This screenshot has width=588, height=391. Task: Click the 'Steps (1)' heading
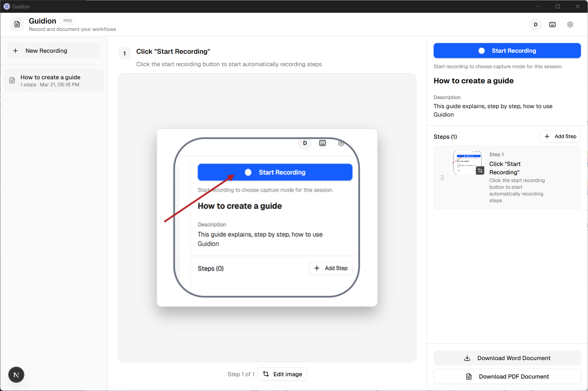[445, 137]
